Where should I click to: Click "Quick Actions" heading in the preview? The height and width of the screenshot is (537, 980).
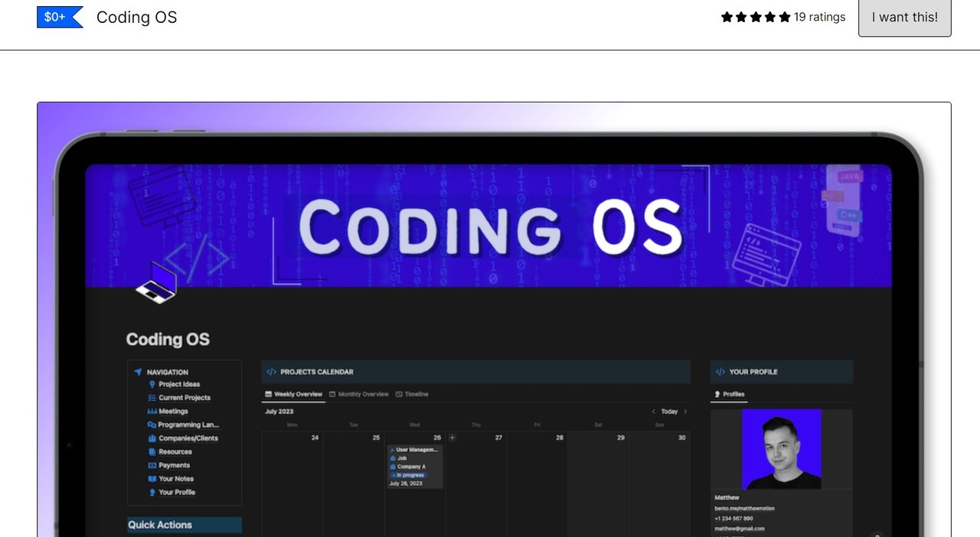click(160, 525)
